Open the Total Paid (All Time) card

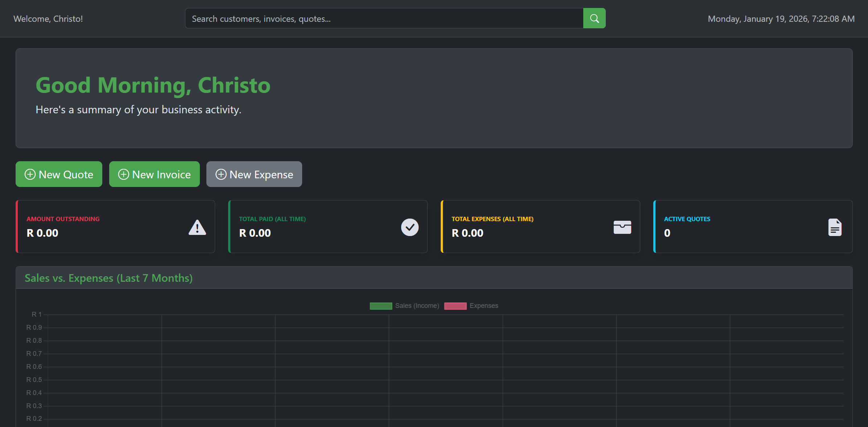coord(328,227)
